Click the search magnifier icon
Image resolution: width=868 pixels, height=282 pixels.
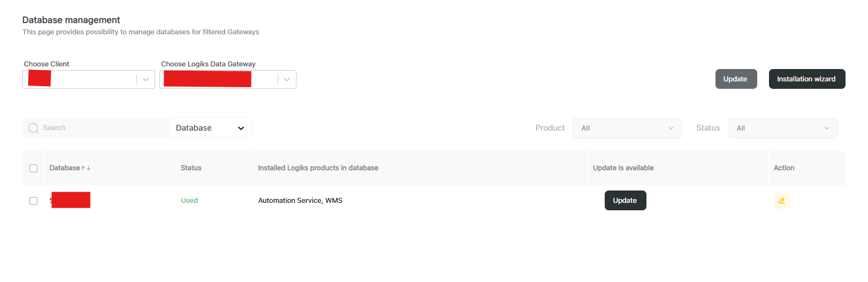coord(34,128)
